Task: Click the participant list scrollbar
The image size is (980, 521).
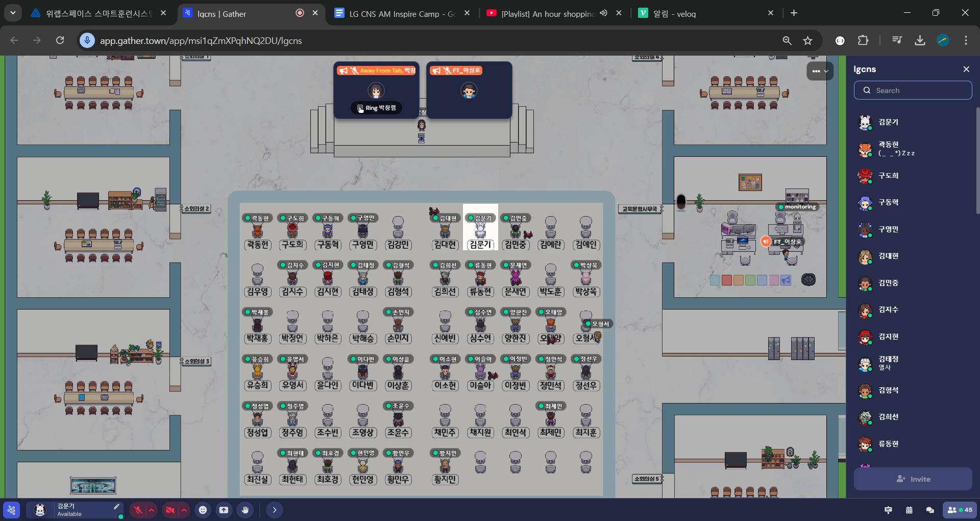Action: [x=977, y=160]
